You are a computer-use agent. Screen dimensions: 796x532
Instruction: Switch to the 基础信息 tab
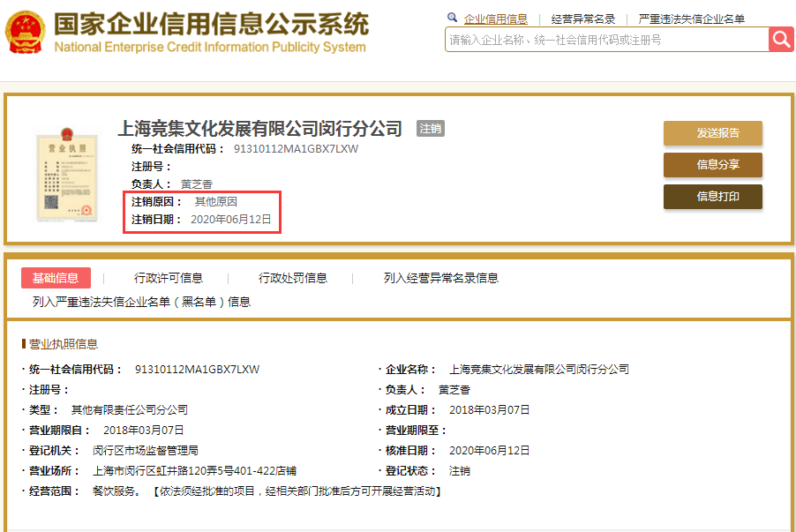[x=56, y=278]
